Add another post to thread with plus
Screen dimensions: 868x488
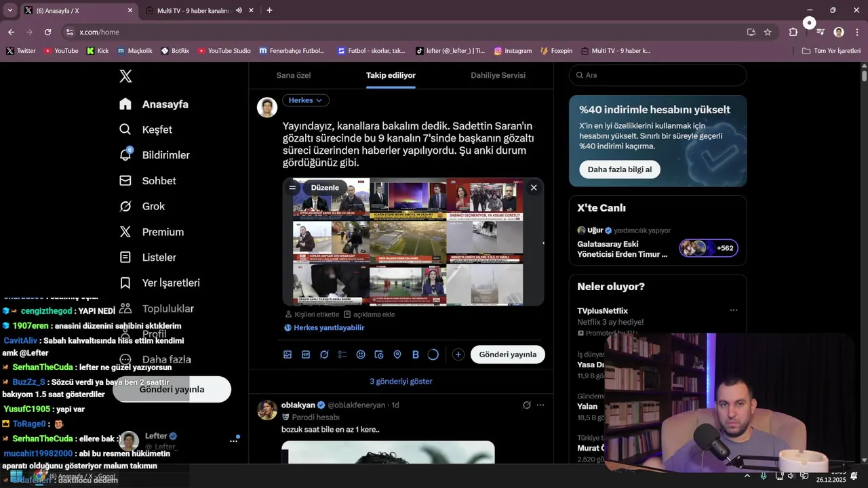click(x=458, y=354)
